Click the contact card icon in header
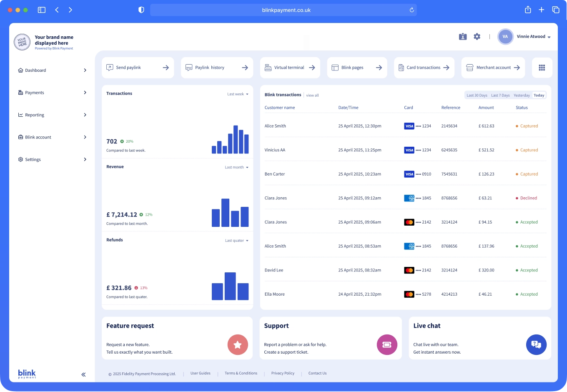 [x=463, y=37]
